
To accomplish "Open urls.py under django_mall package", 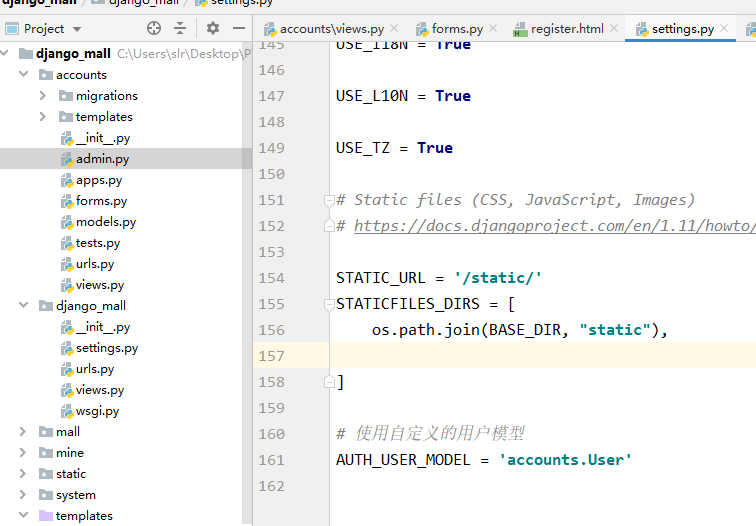I will tap(95, 369).
